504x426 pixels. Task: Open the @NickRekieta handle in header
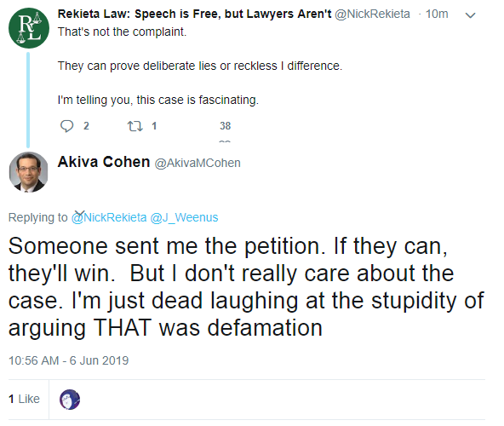[372, 14]
